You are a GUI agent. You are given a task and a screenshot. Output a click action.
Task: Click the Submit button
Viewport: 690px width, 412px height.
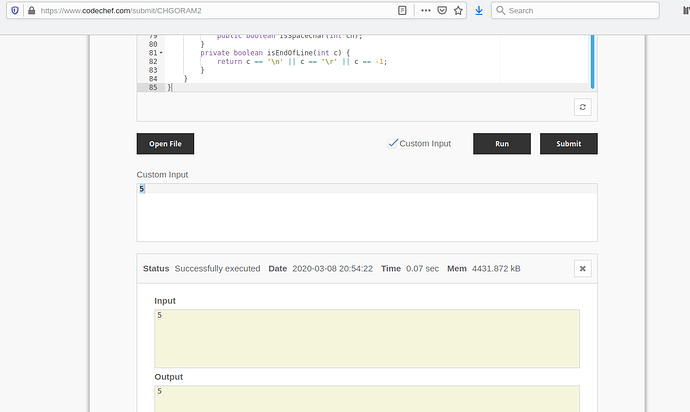coord(569,143)
